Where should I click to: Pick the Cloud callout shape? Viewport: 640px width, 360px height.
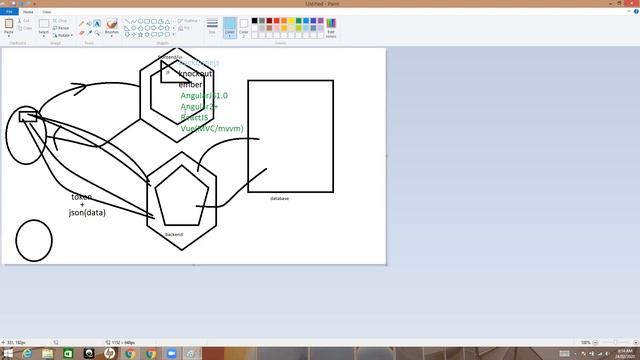[167, 35]
